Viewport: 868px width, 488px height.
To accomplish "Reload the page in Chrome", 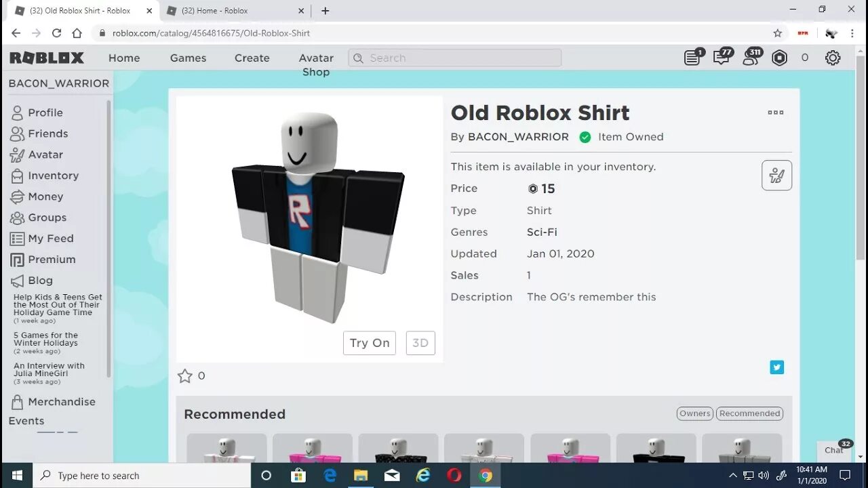I will [x=56, y=33].
